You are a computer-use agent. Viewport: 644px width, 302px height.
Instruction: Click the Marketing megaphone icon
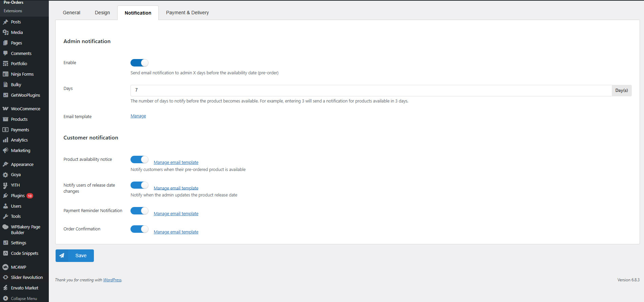tap(5, 150)
